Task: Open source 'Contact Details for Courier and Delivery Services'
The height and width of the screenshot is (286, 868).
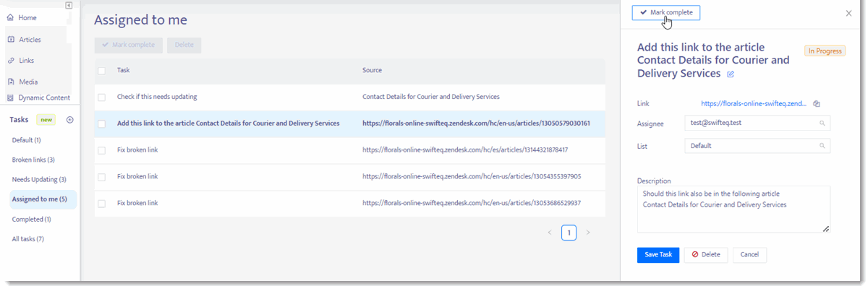Action: pyautogui.click(x=431, y=97)
